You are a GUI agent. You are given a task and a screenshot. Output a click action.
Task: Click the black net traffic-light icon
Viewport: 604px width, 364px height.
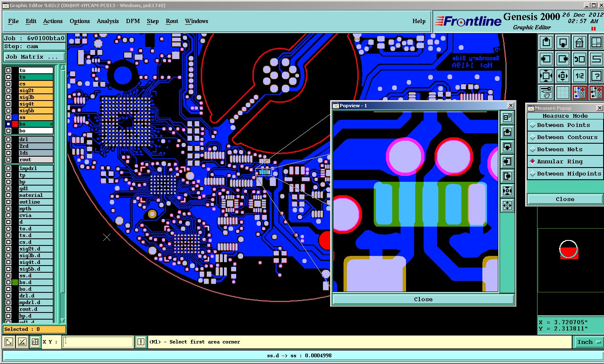coord(596,93)
